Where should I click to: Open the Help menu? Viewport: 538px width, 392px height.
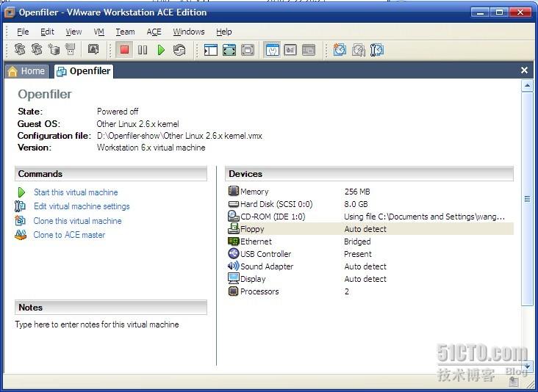224,32
